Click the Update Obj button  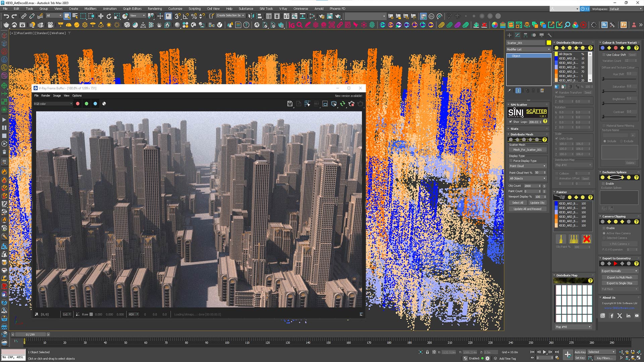click(x=537, y=203)
